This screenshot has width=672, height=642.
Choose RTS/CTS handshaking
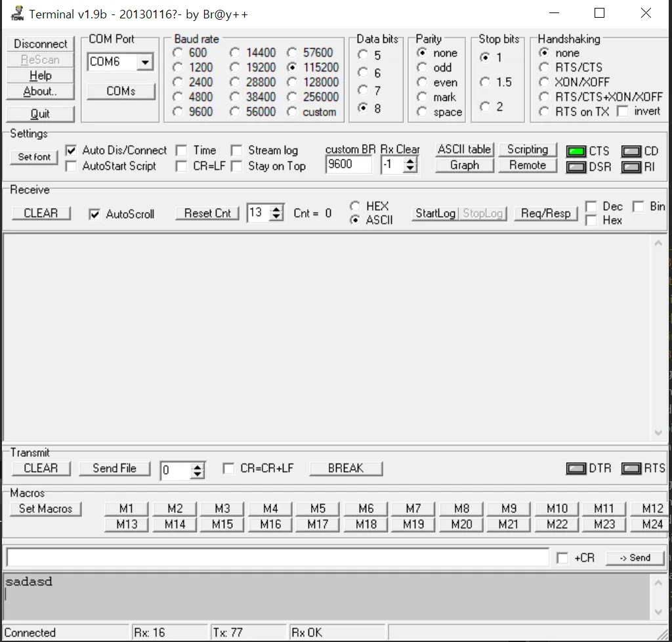pos(544,68)
